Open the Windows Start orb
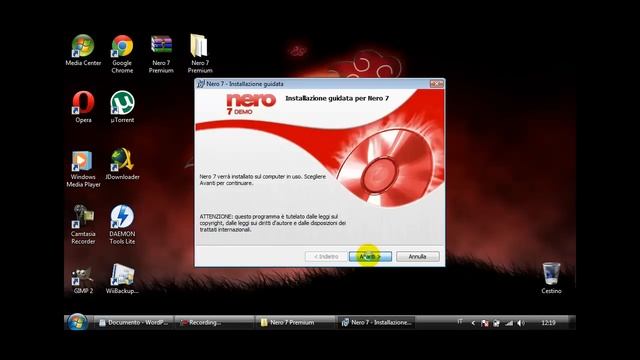The image size is (640, 360). pos(77,322)
